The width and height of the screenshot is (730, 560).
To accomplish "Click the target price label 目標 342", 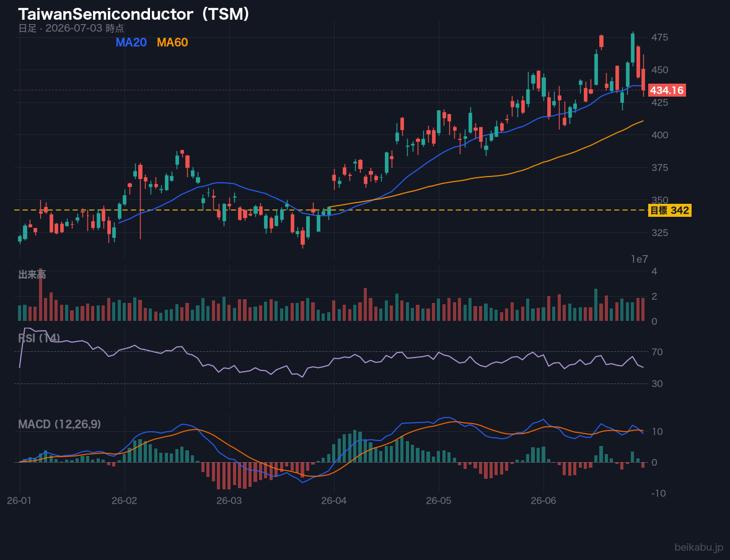I will pos(669,211).
